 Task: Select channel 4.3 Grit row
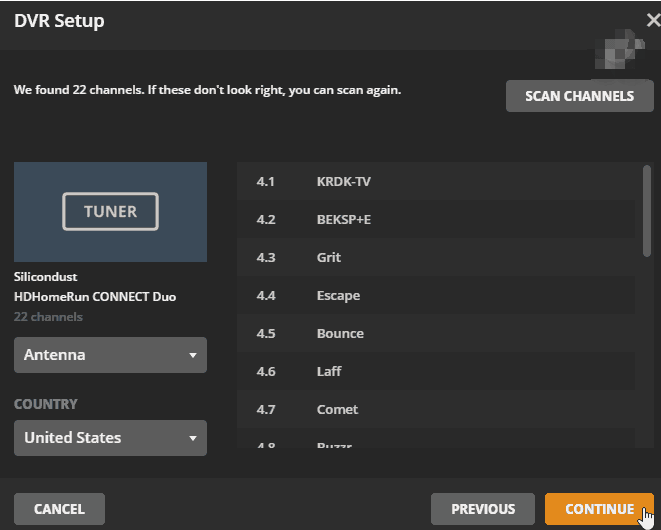pyautogui.click(x=436, y=257)
